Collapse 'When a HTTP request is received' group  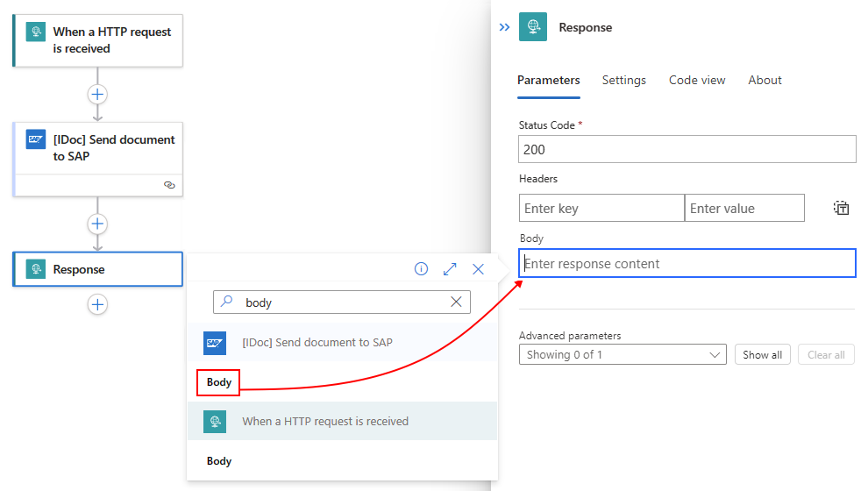pos(342,421)
